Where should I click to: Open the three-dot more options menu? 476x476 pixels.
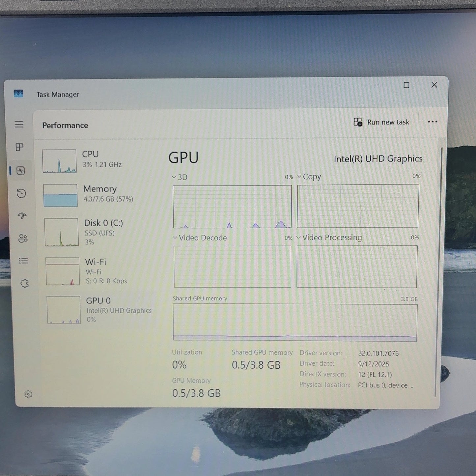point(433,122)
